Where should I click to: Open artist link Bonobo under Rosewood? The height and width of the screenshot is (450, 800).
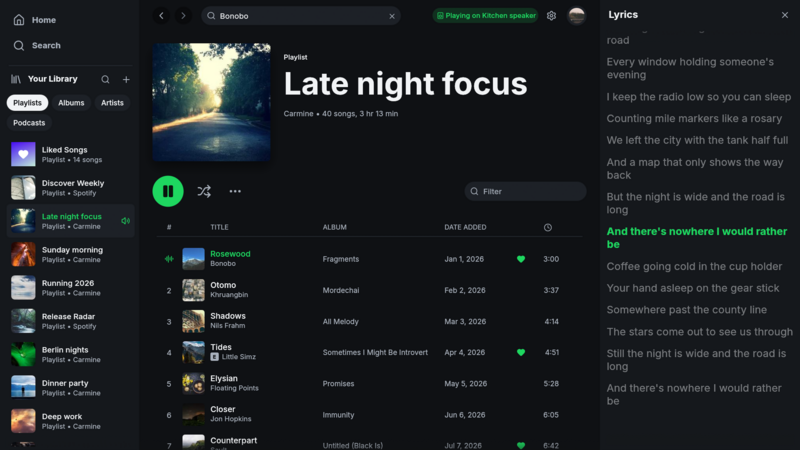point(223,264)
